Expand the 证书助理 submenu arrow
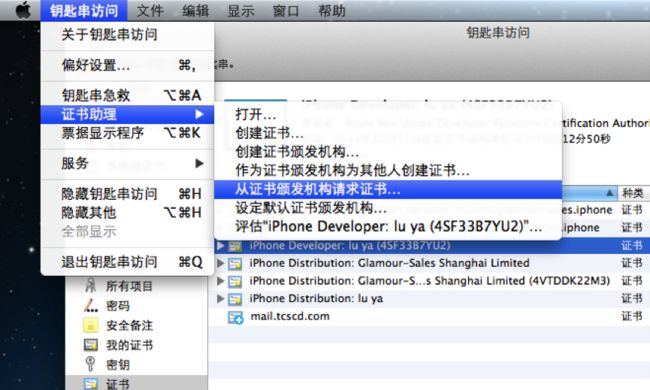650x390 pixels. tap(199, 114)
